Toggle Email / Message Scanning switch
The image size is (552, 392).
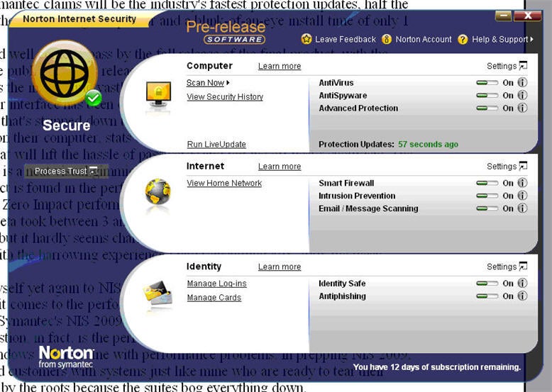click(x=487, y=208)
